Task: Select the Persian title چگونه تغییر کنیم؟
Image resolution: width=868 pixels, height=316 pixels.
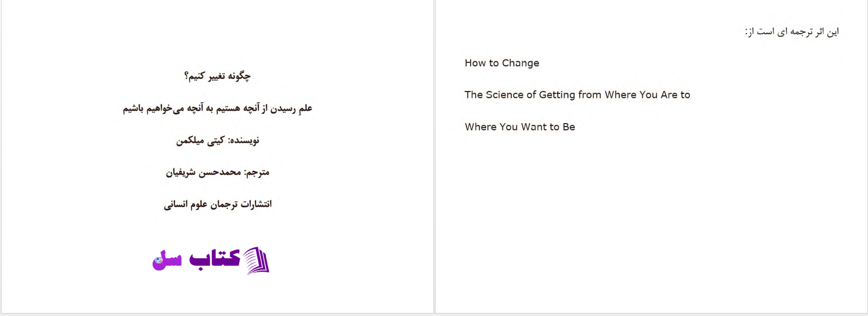Action: [x=217, y=76]
